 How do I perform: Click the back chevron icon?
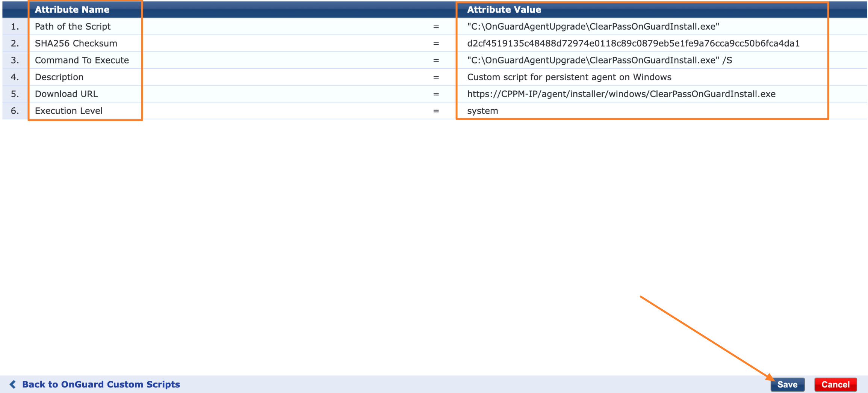(13, 384)
